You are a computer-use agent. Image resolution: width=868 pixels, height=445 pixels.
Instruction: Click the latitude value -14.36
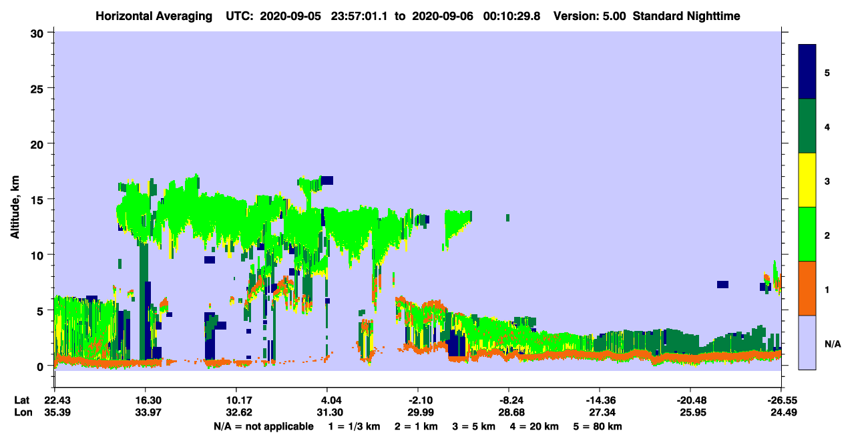point(600,400)
